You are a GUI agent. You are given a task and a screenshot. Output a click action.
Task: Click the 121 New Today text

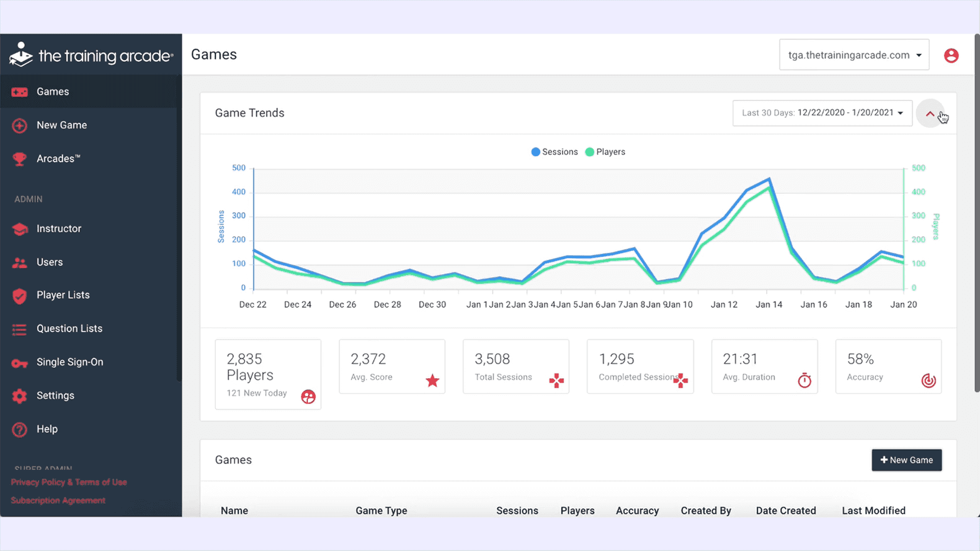(x=257, y=393)
